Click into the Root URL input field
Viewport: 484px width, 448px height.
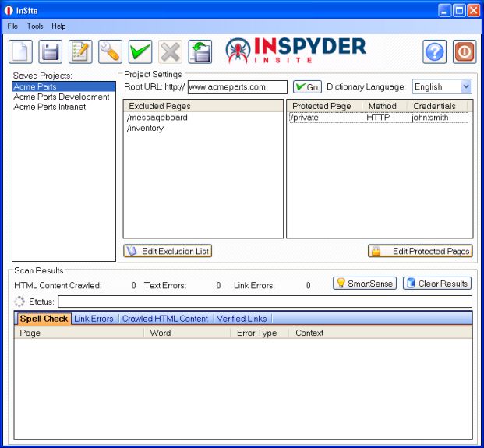(x=238, y=87)
